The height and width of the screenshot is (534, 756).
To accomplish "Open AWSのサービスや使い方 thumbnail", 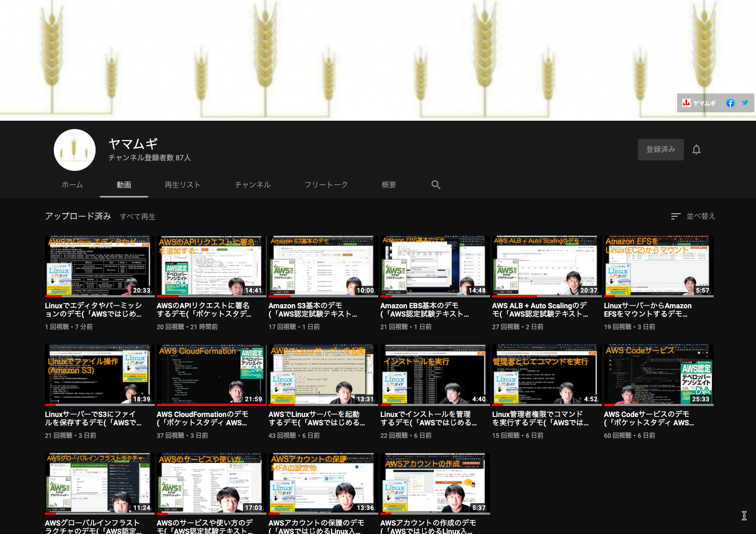I will (x=211, y=483).
